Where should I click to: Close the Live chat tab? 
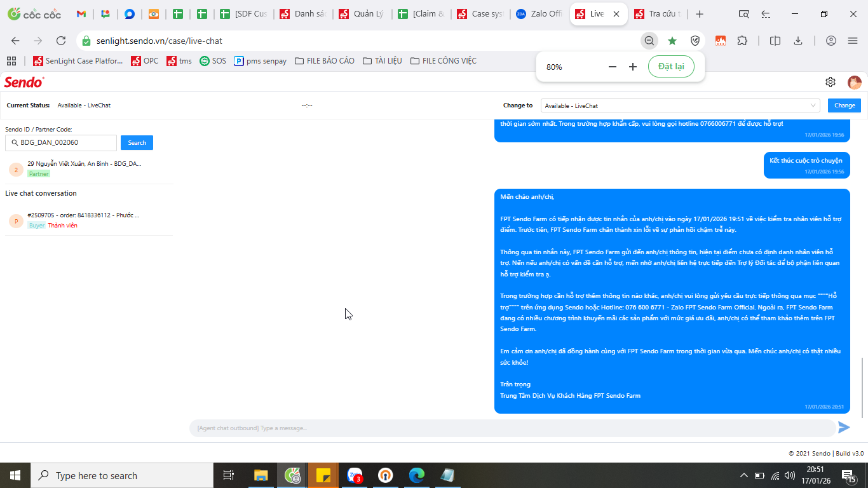[x=616, y=14]
